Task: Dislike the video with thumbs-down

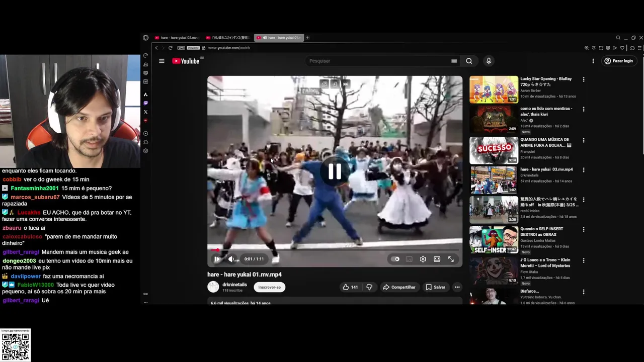Action: click(x=369, y=287)
